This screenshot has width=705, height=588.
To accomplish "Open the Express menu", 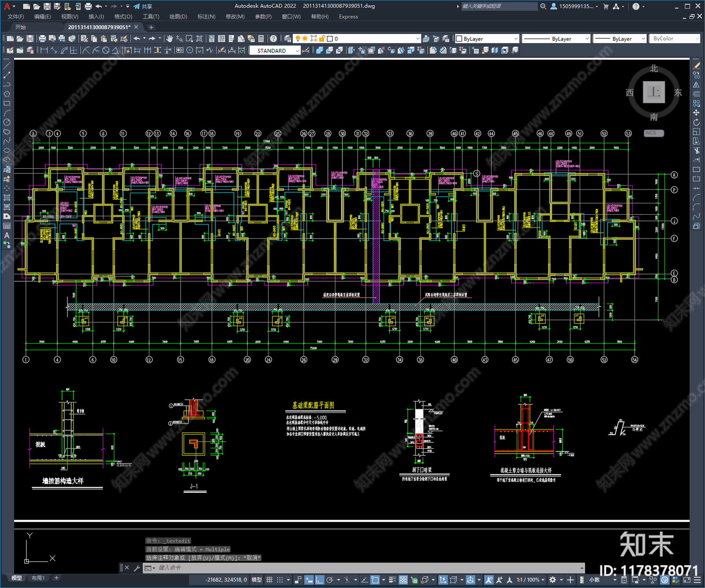I will (x=349, y=17).
